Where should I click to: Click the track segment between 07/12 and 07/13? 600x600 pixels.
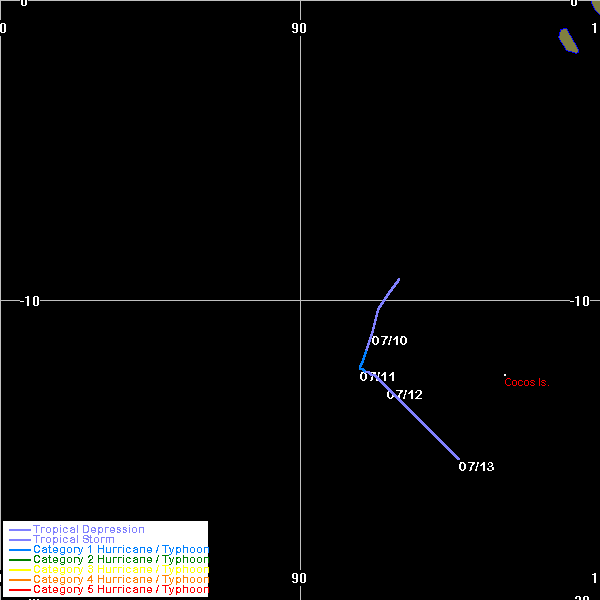tap(430, 432)
